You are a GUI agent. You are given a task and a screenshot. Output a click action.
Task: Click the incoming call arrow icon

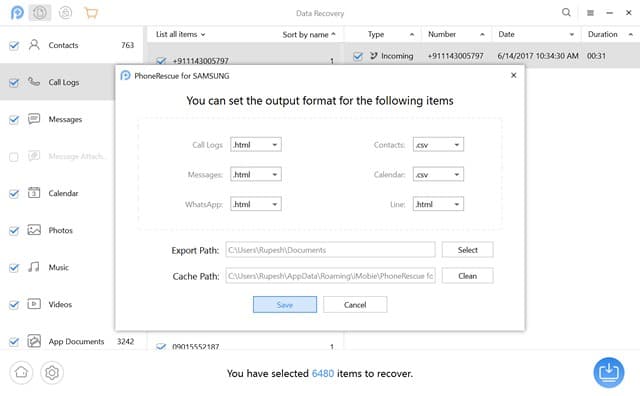(x=373, y=56)
